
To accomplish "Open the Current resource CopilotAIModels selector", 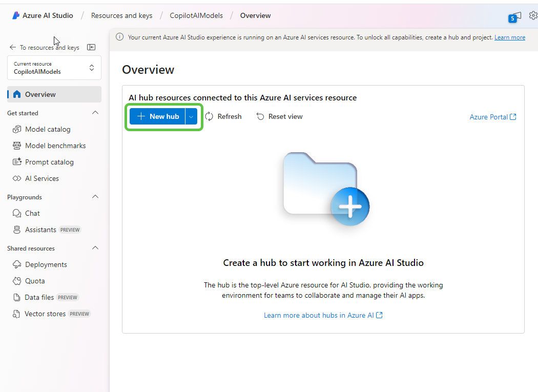I will (54, 68).
